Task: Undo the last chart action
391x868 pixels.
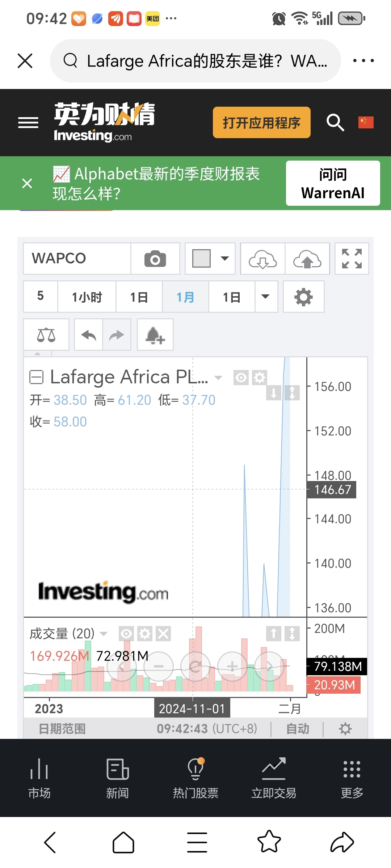Action: pyautogui.click(x=89, y=335)
